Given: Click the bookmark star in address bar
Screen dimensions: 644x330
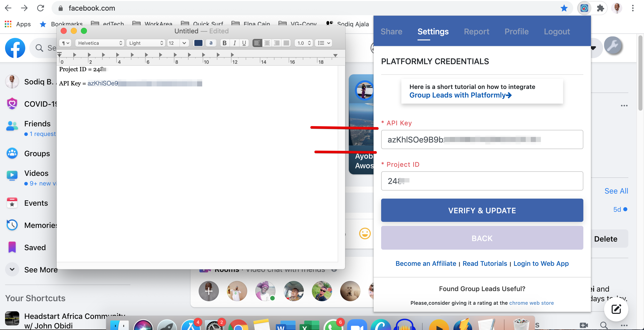Looking at the screenshot, I should [564, 8].
